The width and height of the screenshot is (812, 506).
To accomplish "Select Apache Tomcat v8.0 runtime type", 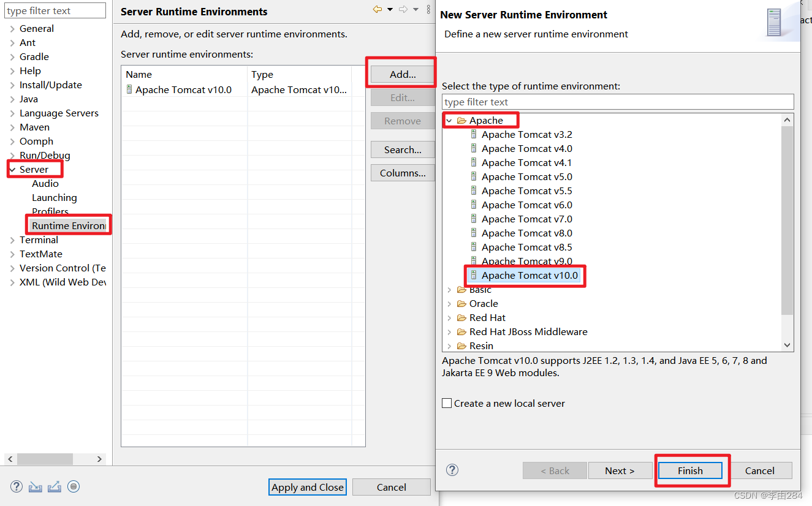I will point(527,233).
